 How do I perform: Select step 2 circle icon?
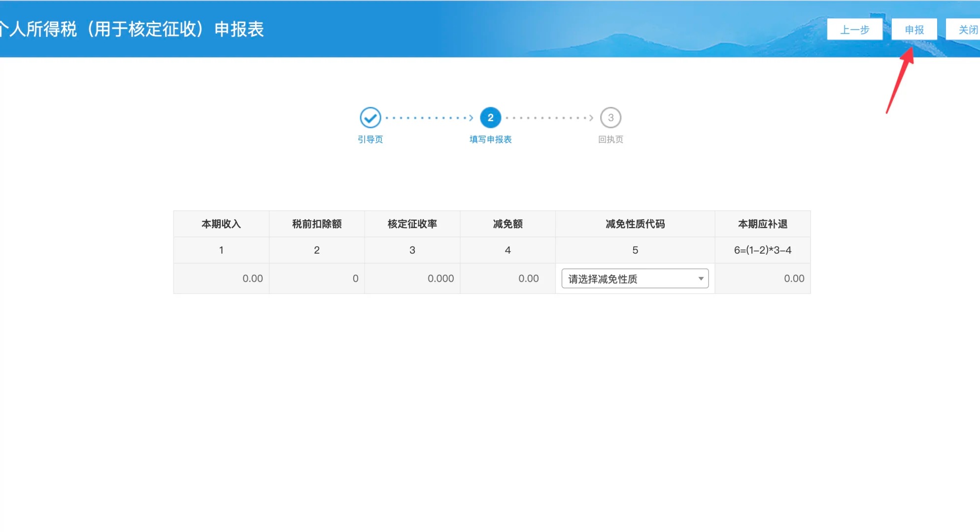(x=490, y=118)
